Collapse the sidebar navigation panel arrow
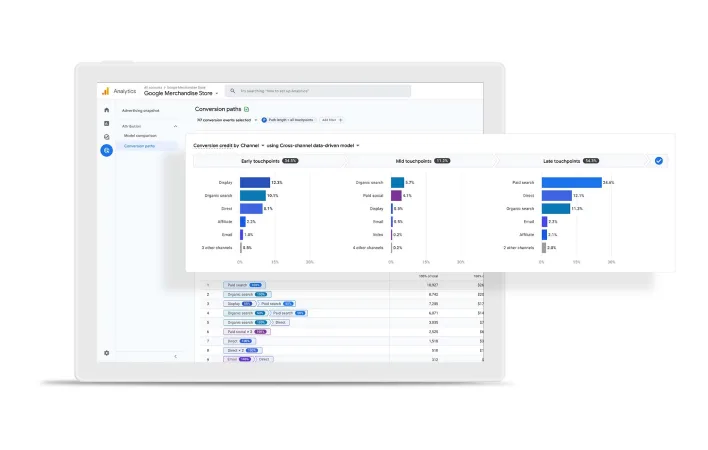The image size is (708, 450). (x=175, y=357)
